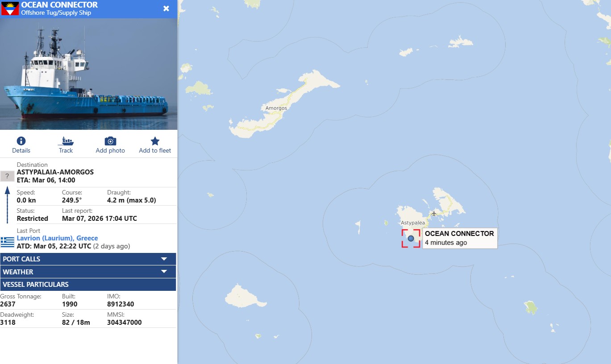
Task: Click the Add photo camera icon
Action: 110,141
